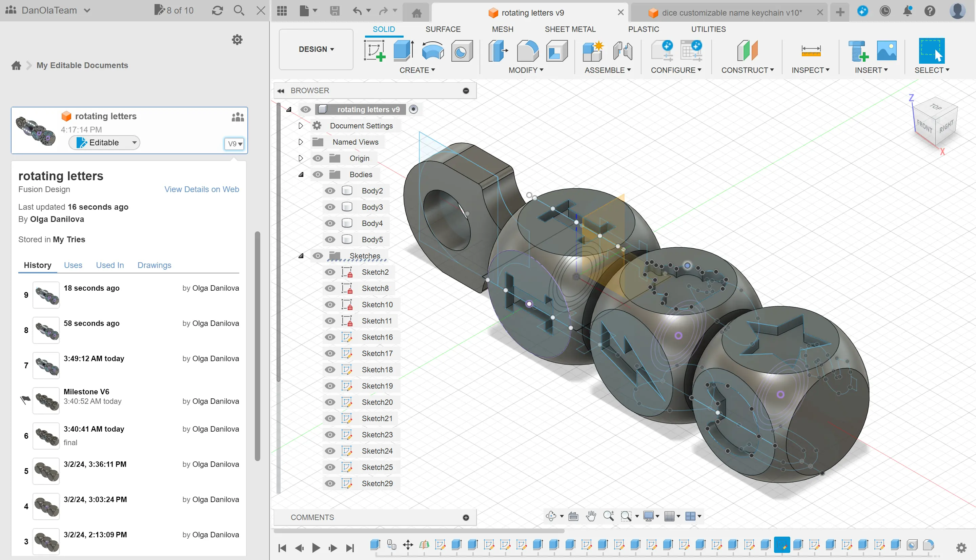Click the Insert Derive icon
The width and height of the screenshot is (976, 560).
pyautogui.click(x=858, y=51)
